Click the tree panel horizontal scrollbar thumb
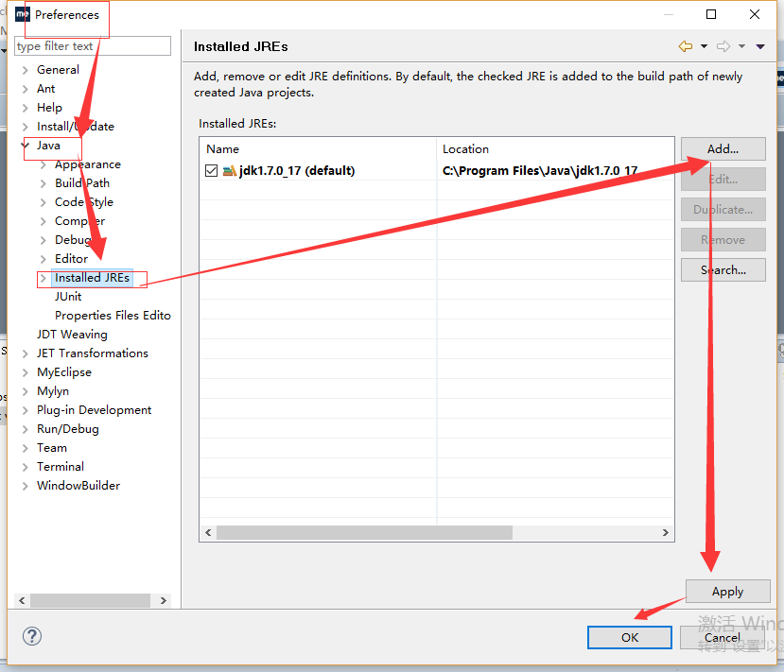Screen dimensions: 784x672 [90, 600]
